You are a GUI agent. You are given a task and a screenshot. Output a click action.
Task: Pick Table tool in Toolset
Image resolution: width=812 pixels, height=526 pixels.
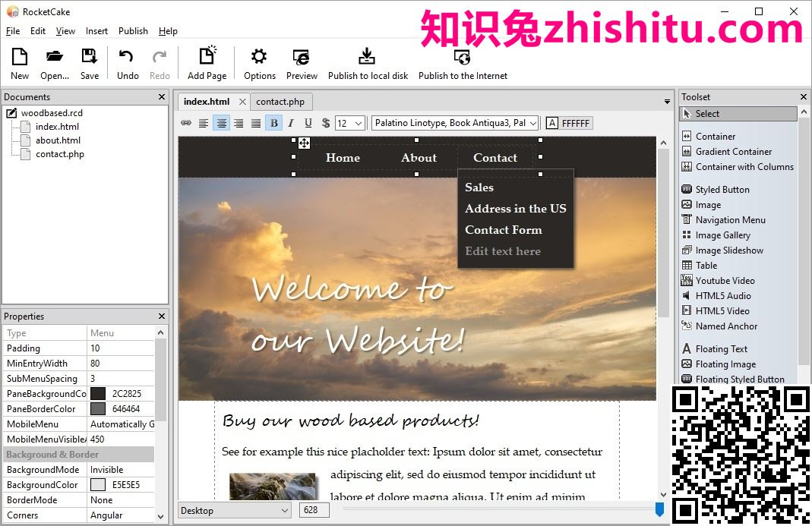[x=699, y=265]
